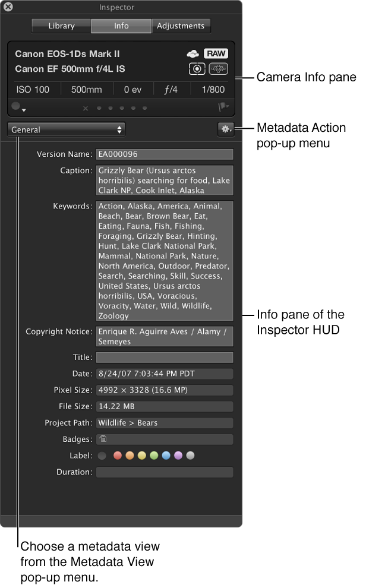Image resolution: width=366 pixels, height=588 pixels.
Task: Click the Project Path Wildlife > Bears
Action: pyautogui.click(x=165, y=423)
